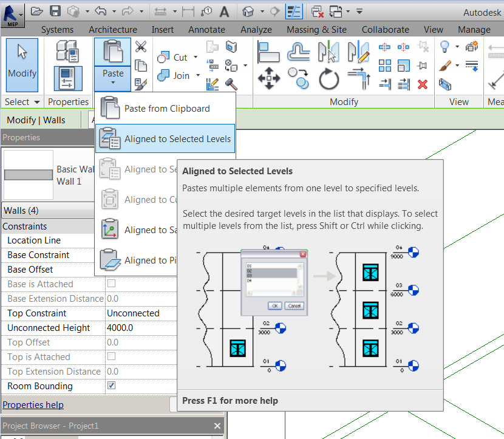Image resolution: width=504 pixels, height=439 pixels.
Task: Select the Mirror Draw Axis pencil icon
Action: point(358,52)
